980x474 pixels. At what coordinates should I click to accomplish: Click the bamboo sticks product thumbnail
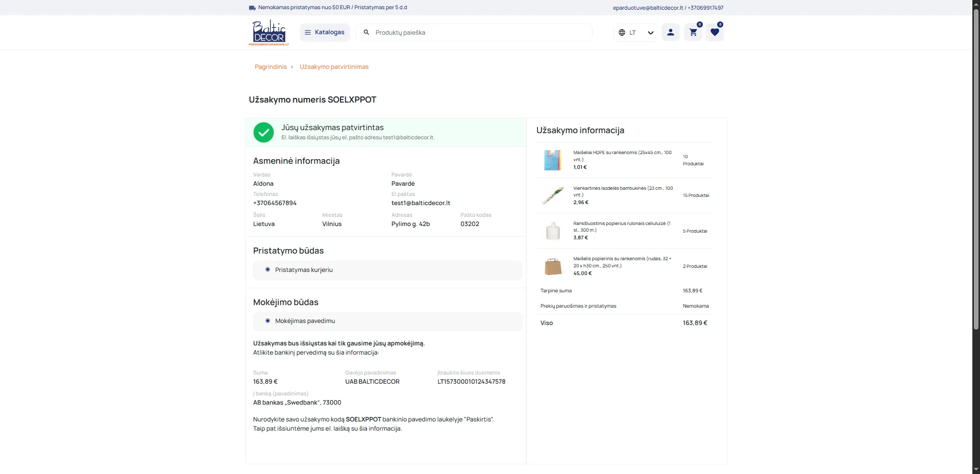click(x=553, y=195)
